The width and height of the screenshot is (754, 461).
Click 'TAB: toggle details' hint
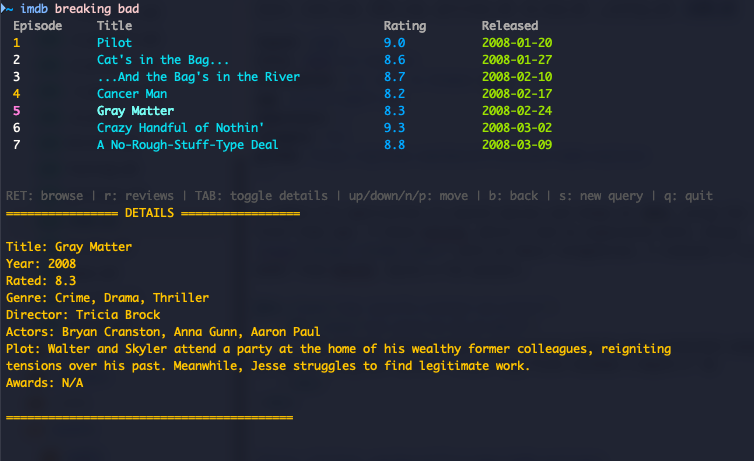pos(261,196)
